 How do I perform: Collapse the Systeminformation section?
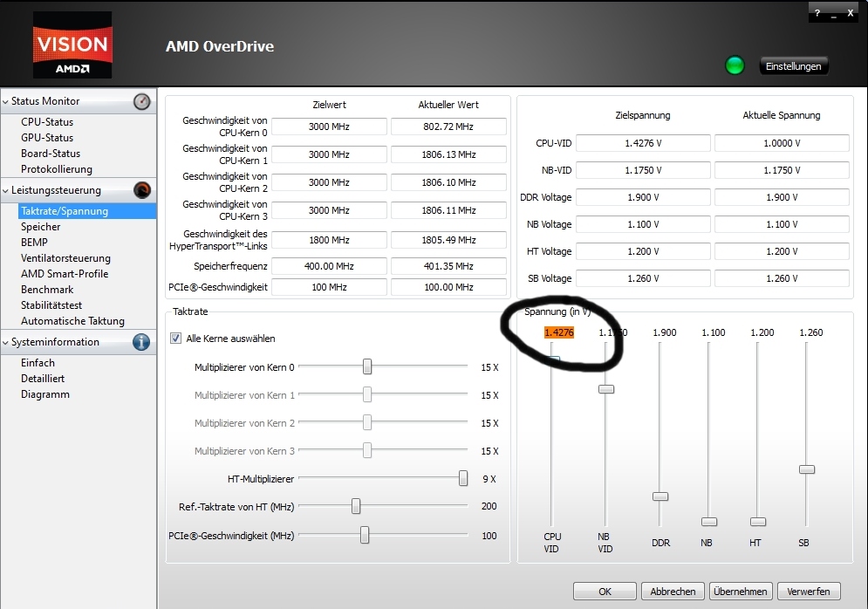[5, 343]
